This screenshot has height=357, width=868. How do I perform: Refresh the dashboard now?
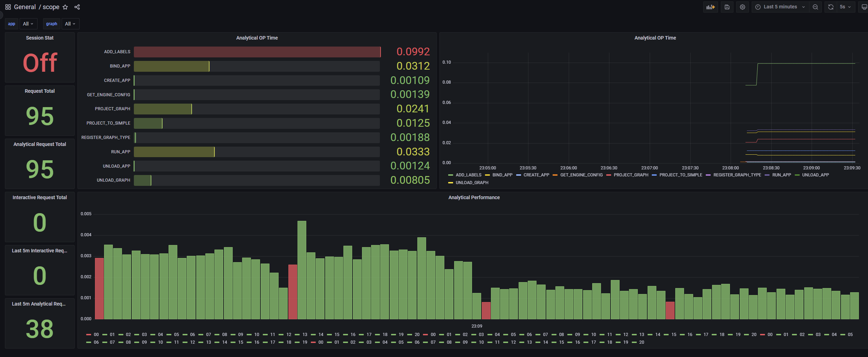[831, 7]
